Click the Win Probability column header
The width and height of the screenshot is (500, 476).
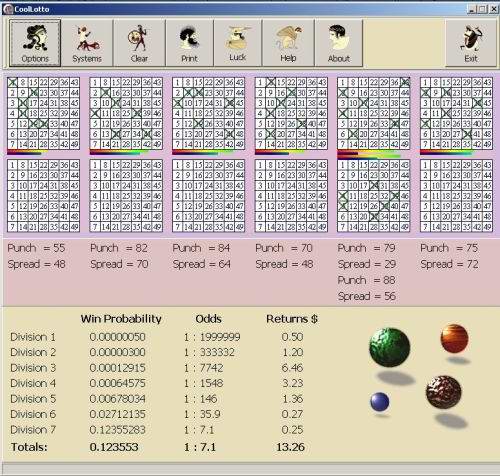121,319
